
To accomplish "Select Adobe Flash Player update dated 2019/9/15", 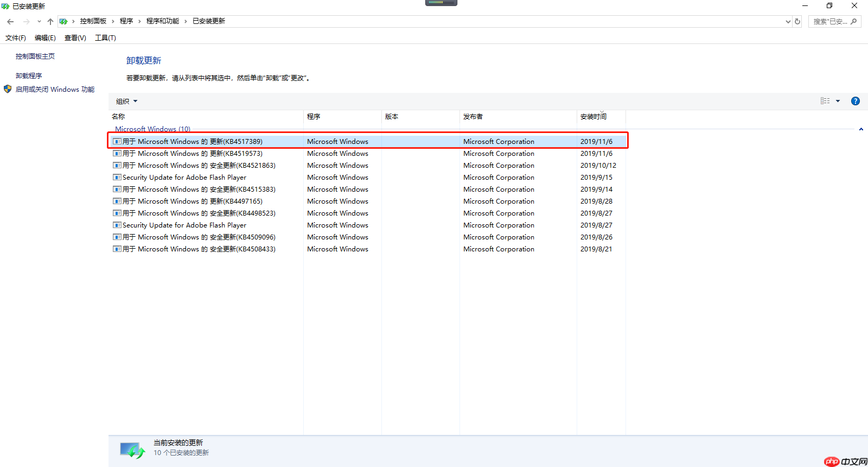I will pyautogui.click(x=368, y=178).
